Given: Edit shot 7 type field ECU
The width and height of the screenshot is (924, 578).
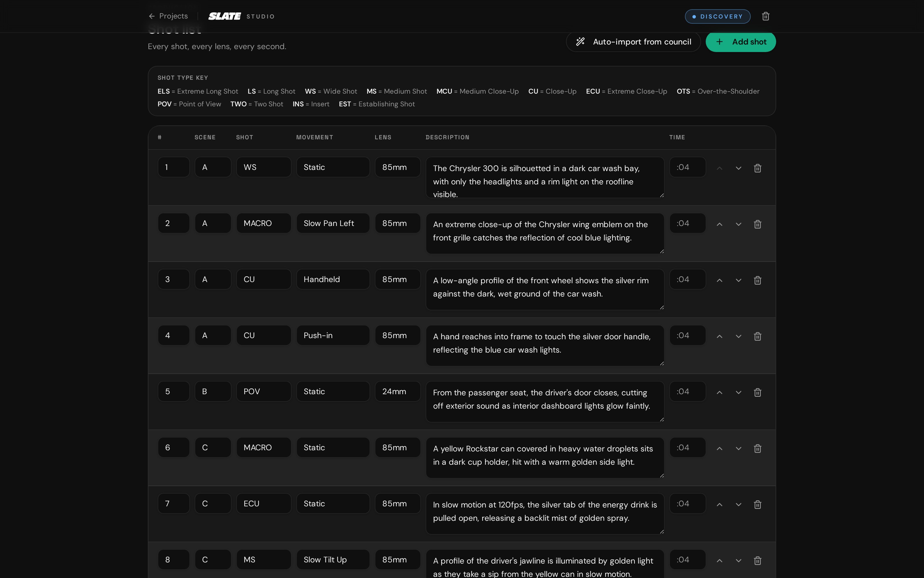Looking at the screenshot, I should click(264, 503).
